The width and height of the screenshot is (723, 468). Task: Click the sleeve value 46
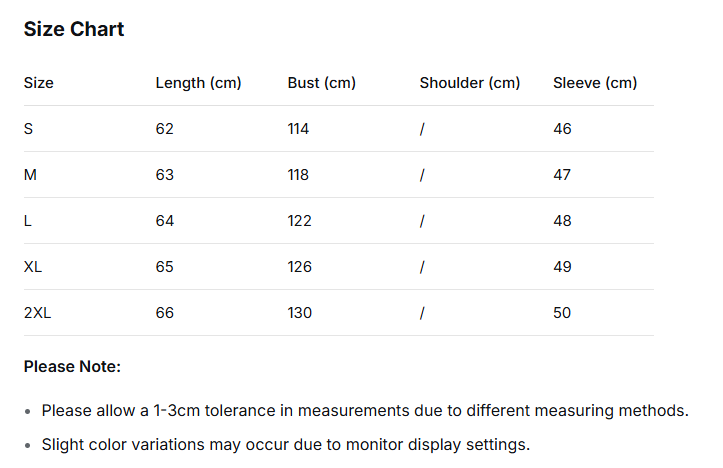click(562, 129)
